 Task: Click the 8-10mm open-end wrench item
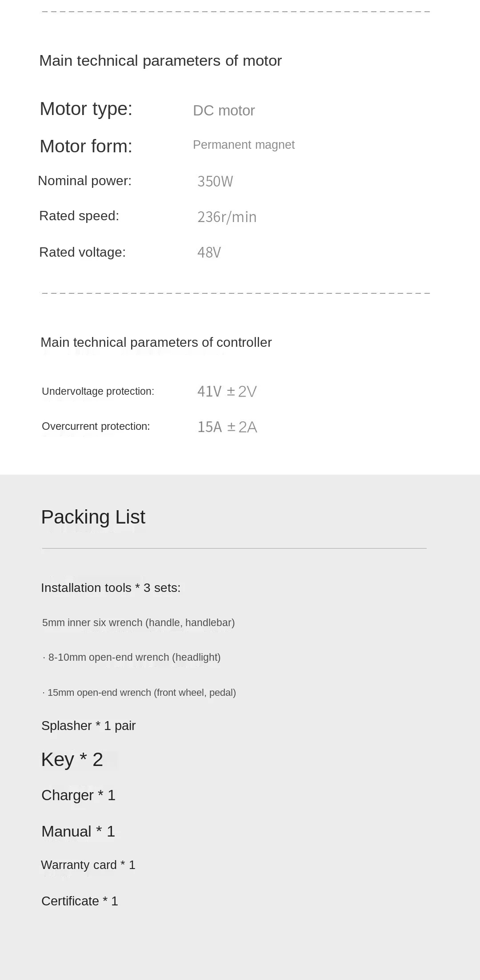(x=132, y=657)
